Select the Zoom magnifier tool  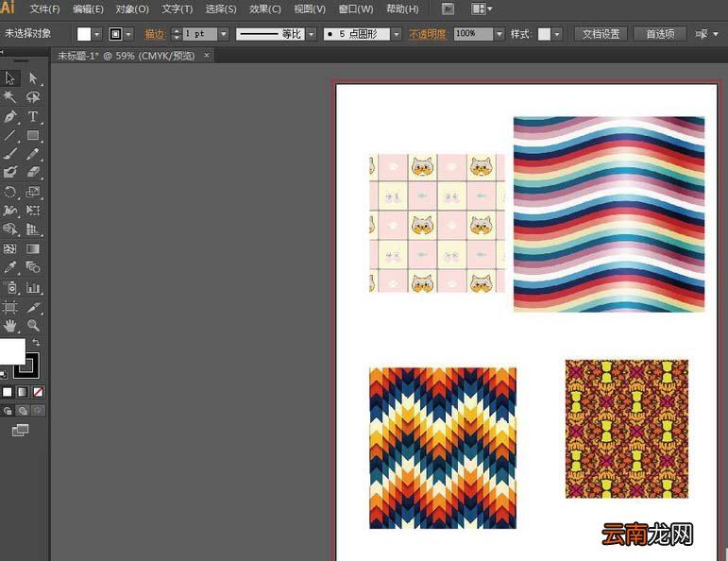pos(32,326)
